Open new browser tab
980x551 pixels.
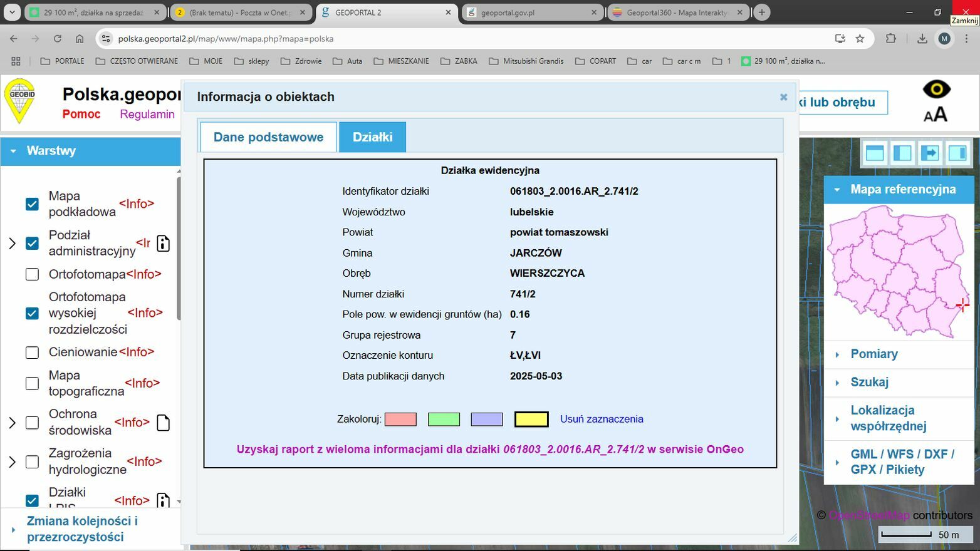[762, 12]
